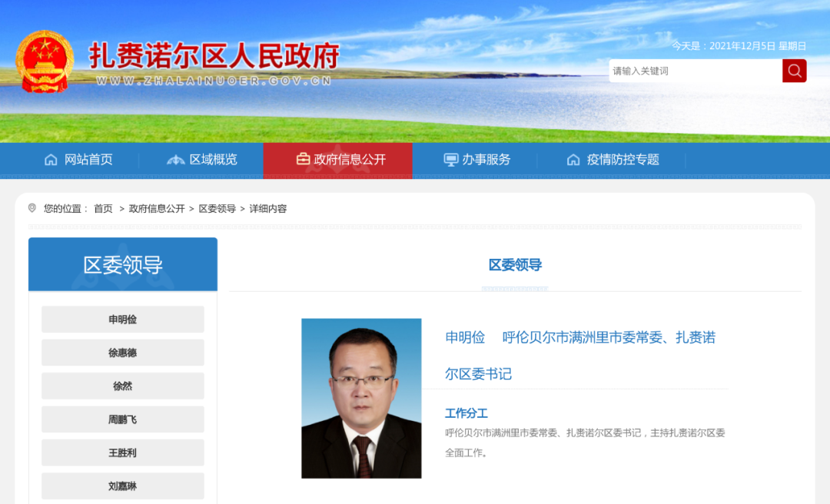Open the 区域概览 menu item
This screenshot has width=830, height=504.
tap(214, 159)
